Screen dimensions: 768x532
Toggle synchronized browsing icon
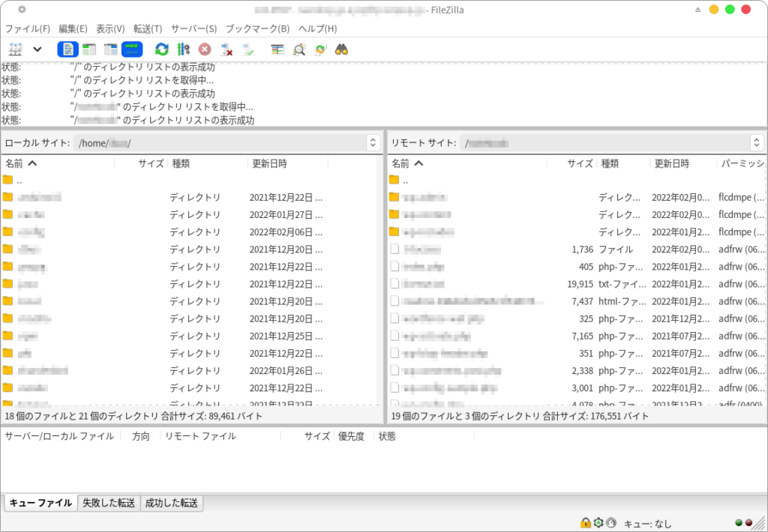[x=320, y=49]
